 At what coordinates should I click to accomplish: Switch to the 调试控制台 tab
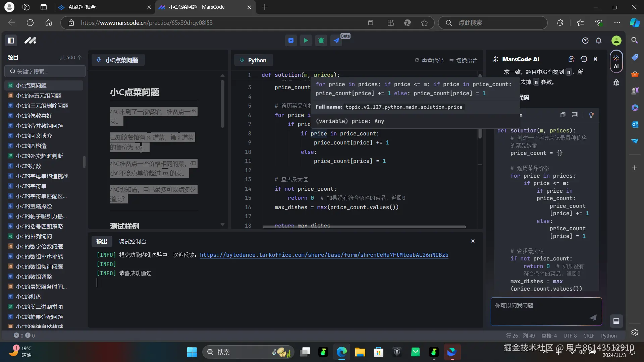tap(132, 241)
